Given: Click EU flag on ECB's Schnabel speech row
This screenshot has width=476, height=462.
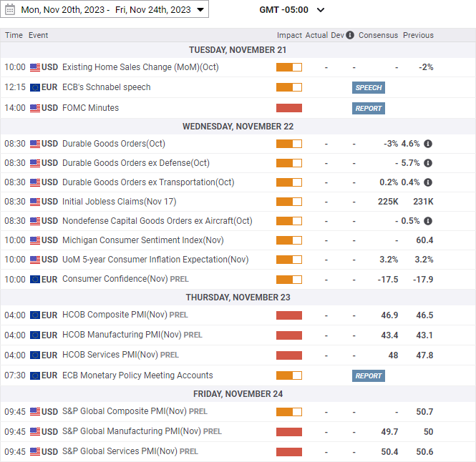Looking at the screenshot, I should click(x=35, y=88).
